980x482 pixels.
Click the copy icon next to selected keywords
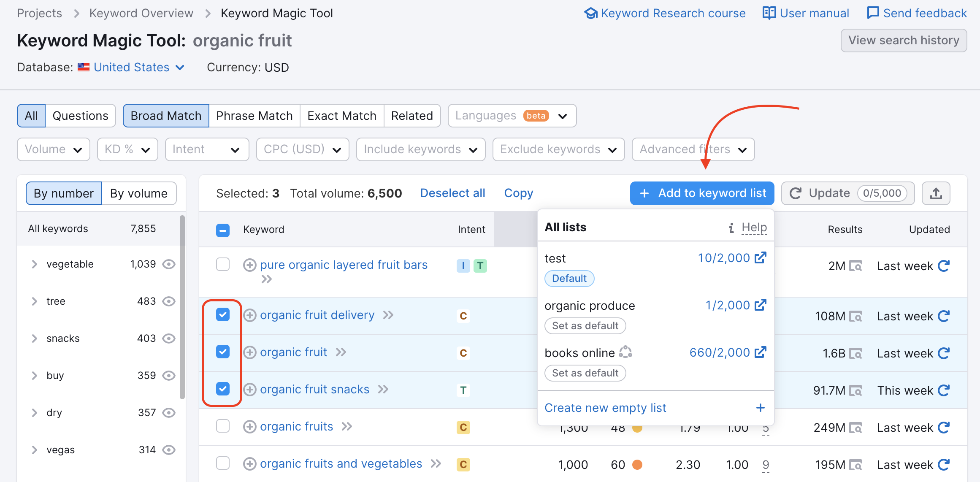pos(519,192)
